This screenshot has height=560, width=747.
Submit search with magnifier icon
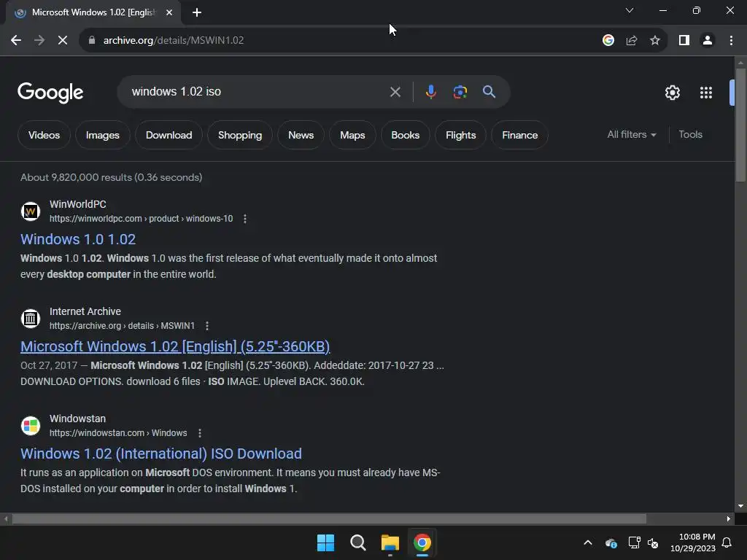(x=489, y=92)
